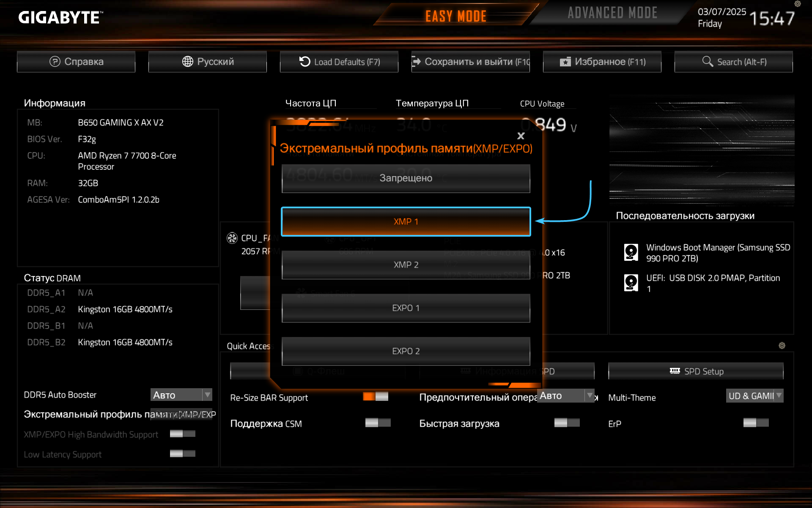Click BIOS version F32g text

87,139
